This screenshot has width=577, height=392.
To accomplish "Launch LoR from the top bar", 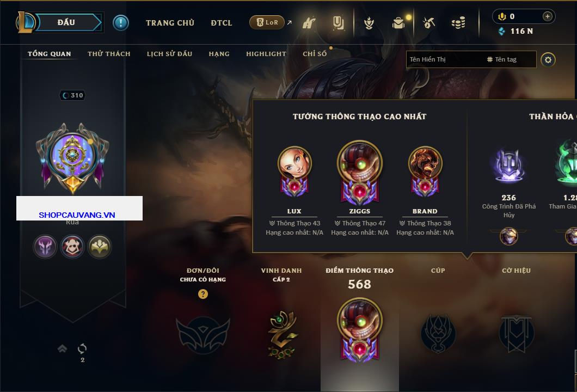I will (x=267, y=22).
